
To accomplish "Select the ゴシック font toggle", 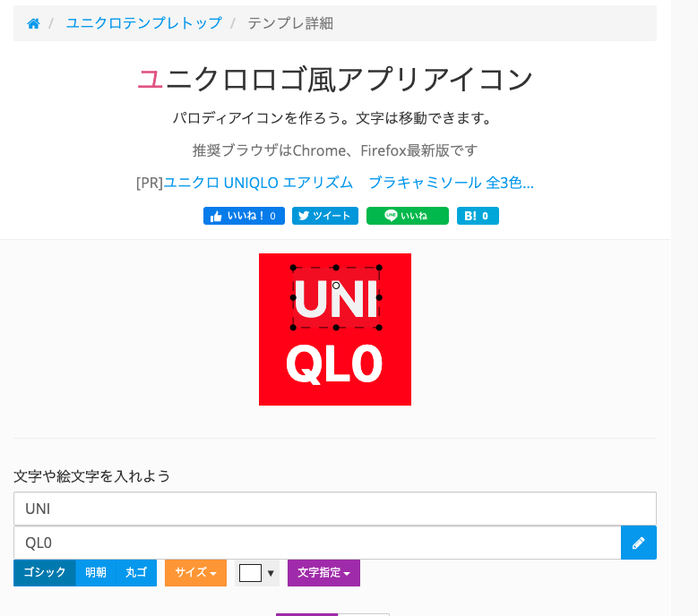I will coord(45,573).
